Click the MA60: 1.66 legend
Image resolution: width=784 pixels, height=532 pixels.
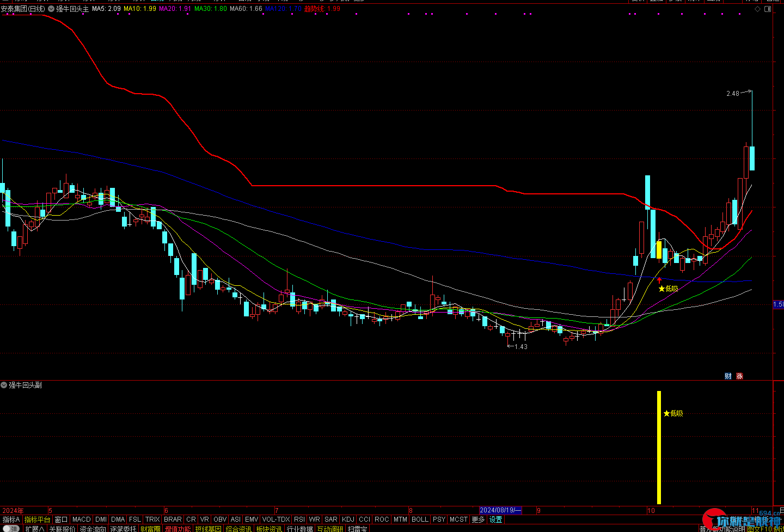pyautogui.click(x=246, y=9)
